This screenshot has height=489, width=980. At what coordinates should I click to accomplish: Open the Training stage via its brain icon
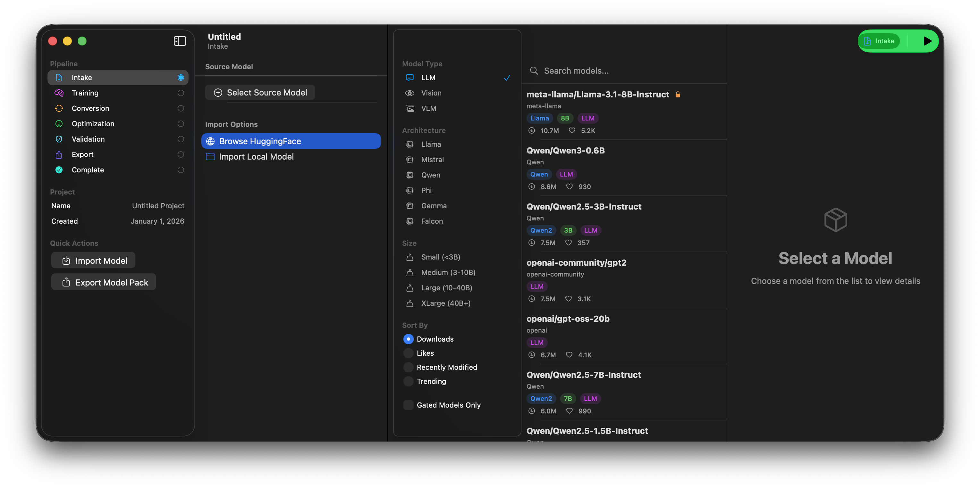tap(59, 93)
